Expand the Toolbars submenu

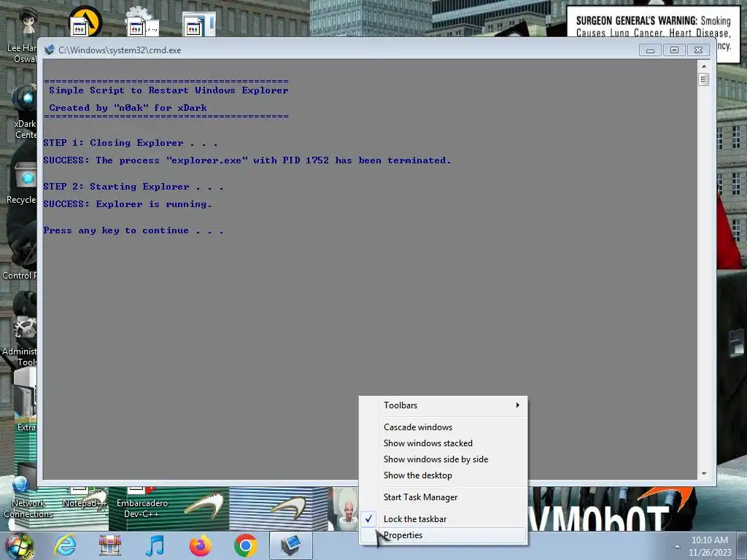click(443, 405)
